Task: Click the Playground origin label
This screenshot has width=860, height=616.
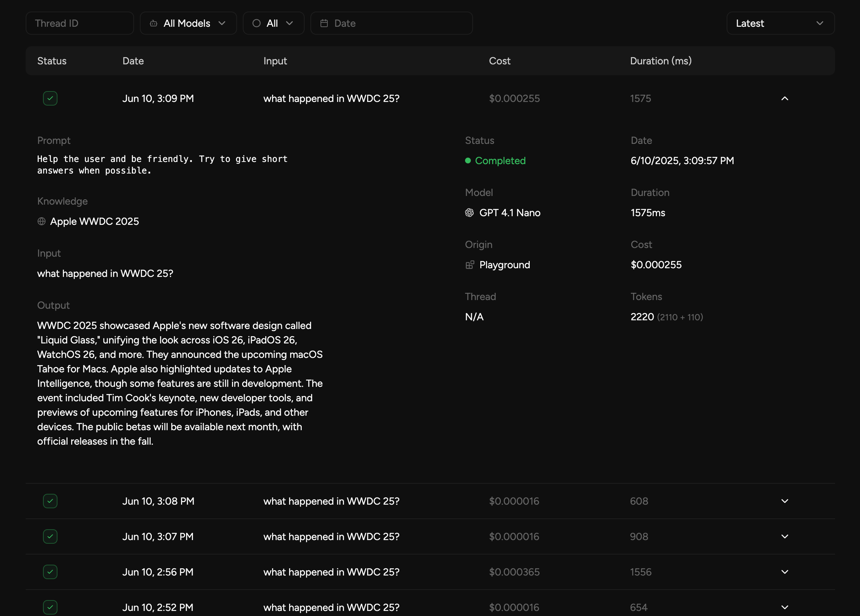Action: [504, 265]
